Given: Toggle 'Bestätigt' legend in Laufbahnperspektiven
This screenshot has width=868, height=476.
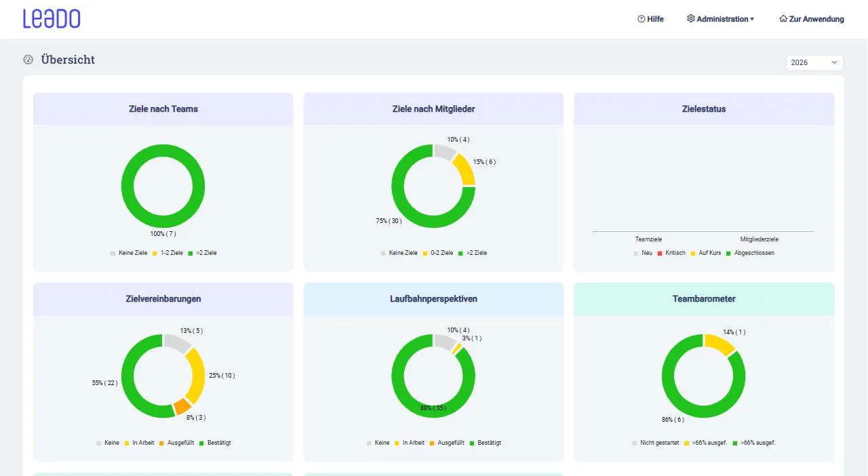Looking at the screenshot, I should pyautogui.click(x=485, y=443).
